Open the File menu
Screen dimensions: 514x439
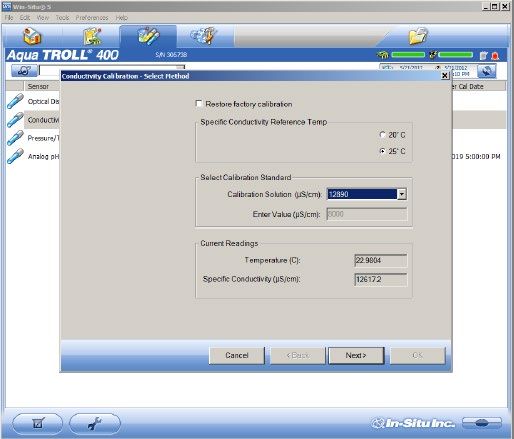pos(9,18)
